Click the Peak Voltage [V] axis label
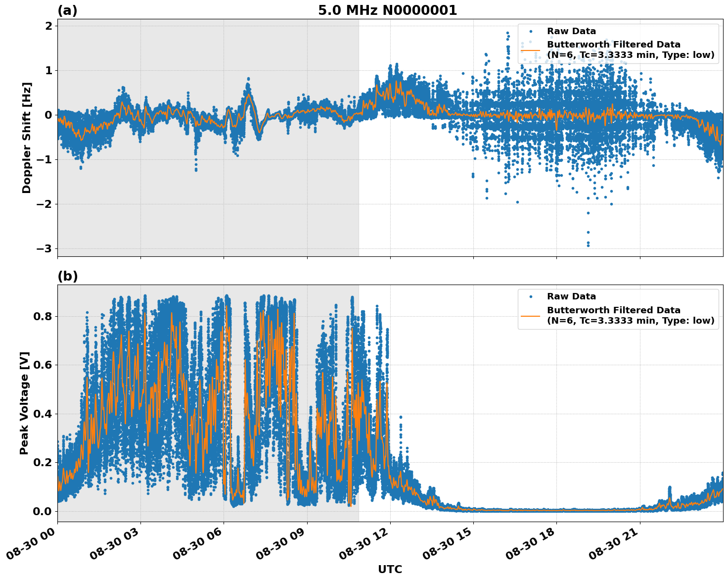Screen dimensions: 728x580 click(23, 402)
